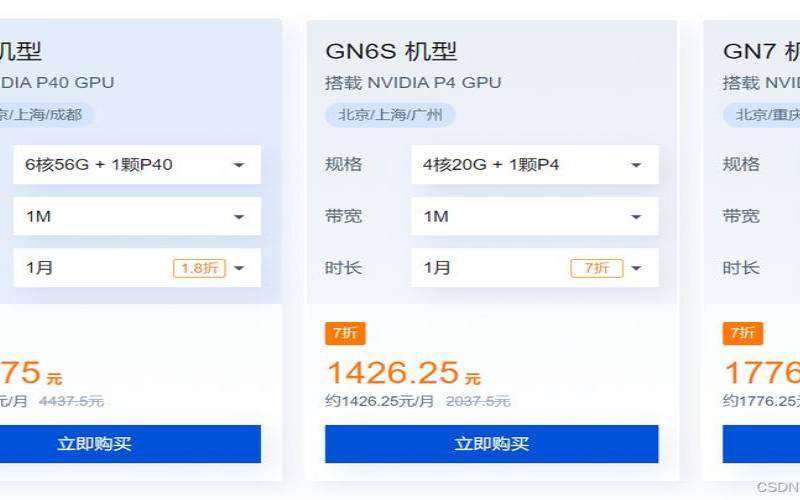The image size is (800, 500).
Task: Open the 1月 duration dropdown in P40 card
Action: pyautogui.click(x=136, y=268)
